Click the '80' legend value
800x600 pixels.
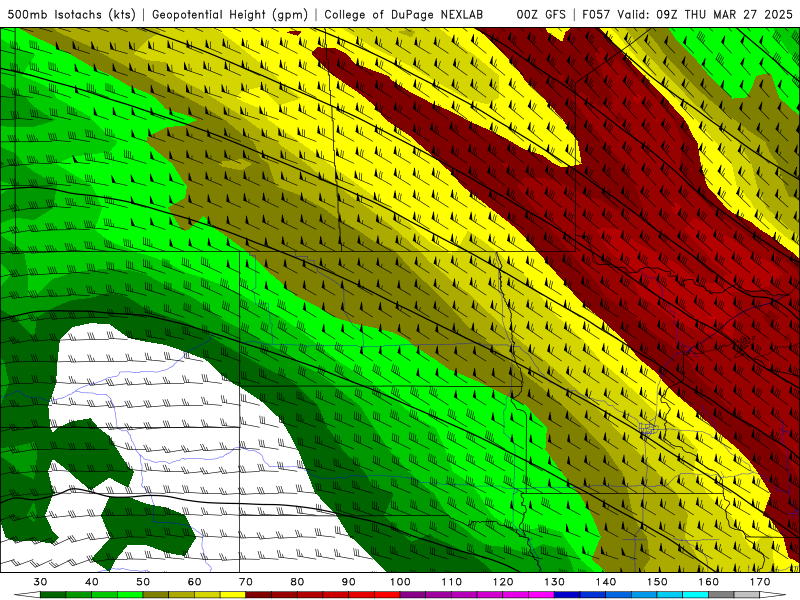[297, 582]
